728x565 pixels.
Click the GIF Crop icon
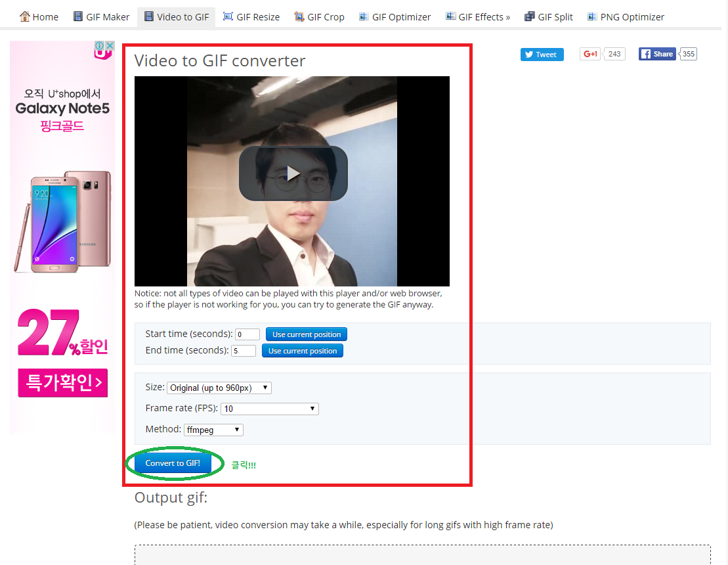coord(299,16)
